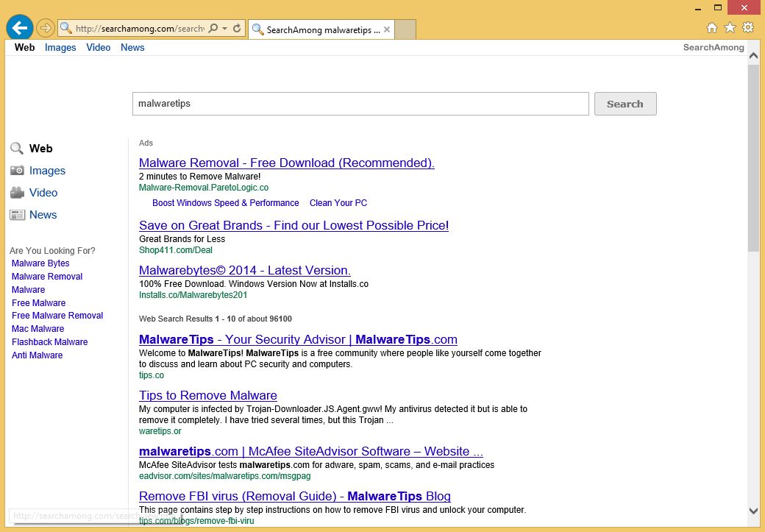Switch to the SearchAmong malwaretips tab
The image size is (765, 532).
320,30
